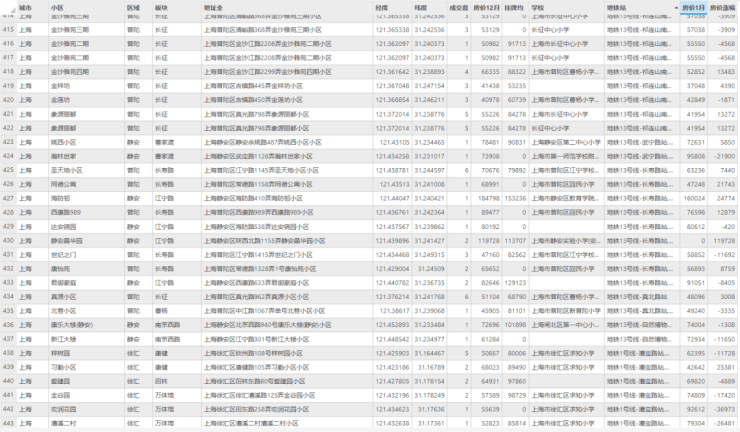Click the price change value -17420
This screenshot has width=740, height=432.
coord(724,395)
